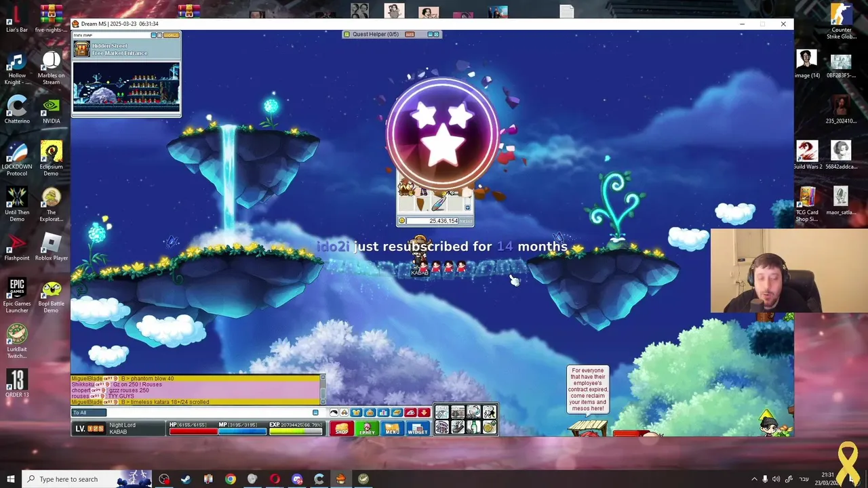868x488 pixels.
Task: Open the Cash SHOP button
Action: tap(342, 428)
